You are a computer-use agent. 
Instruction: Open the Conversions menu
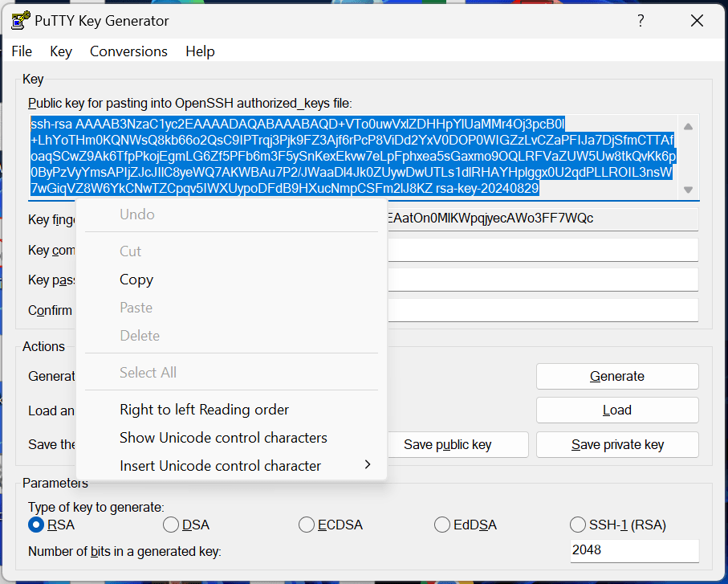tap(128, 51)
